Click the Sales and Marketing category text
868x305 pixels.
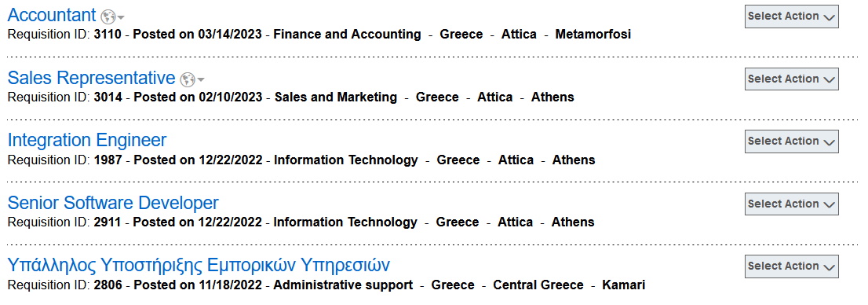[335, 97]
